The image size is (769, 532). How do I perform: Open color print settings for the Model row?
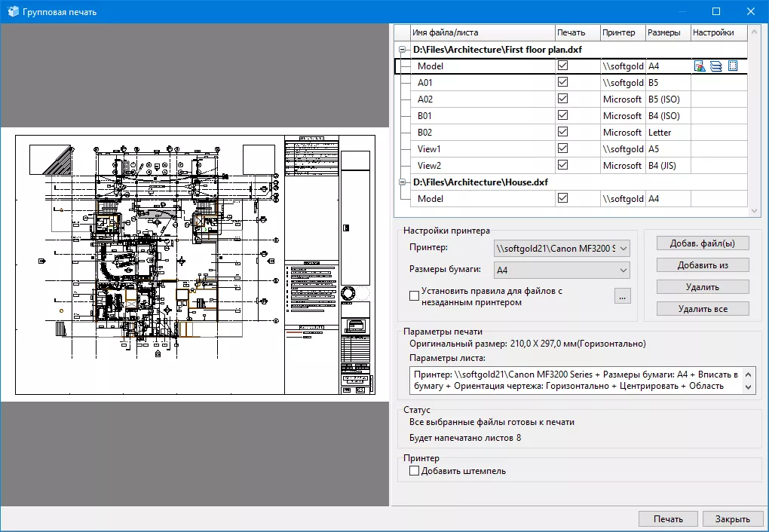(x=700, y=66)
